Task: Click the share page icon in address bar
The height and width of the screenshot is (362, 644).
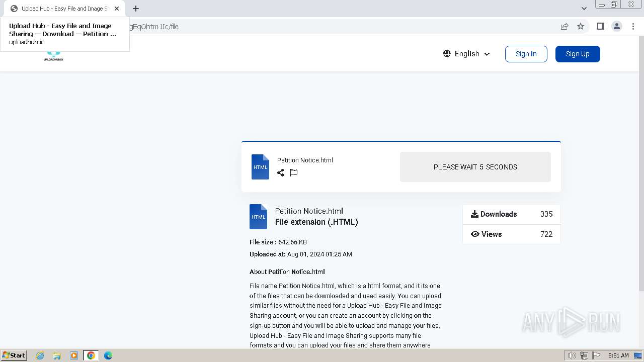Action: pos(565,27)
